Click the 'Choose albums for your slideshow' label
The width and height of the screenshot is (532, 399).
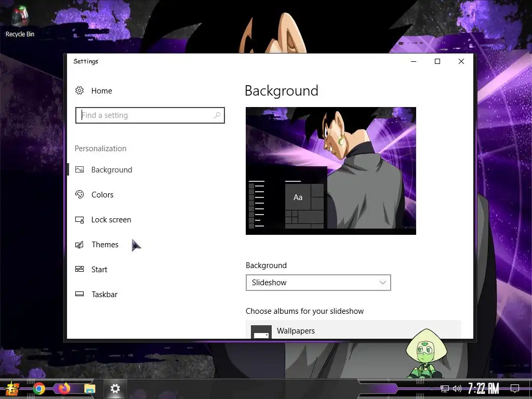[x=304, y=311]
